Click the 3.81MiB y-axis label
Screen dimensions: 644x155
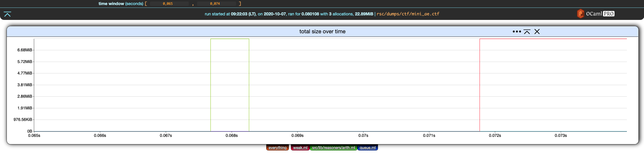pos(25,85)
